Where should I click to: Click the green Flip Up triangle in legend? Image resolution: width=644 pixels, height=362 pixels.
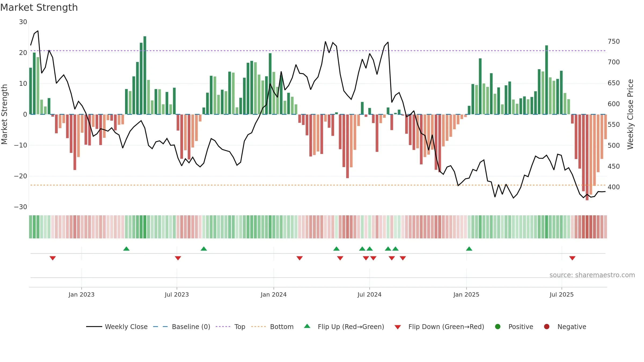tap(307, 326)
